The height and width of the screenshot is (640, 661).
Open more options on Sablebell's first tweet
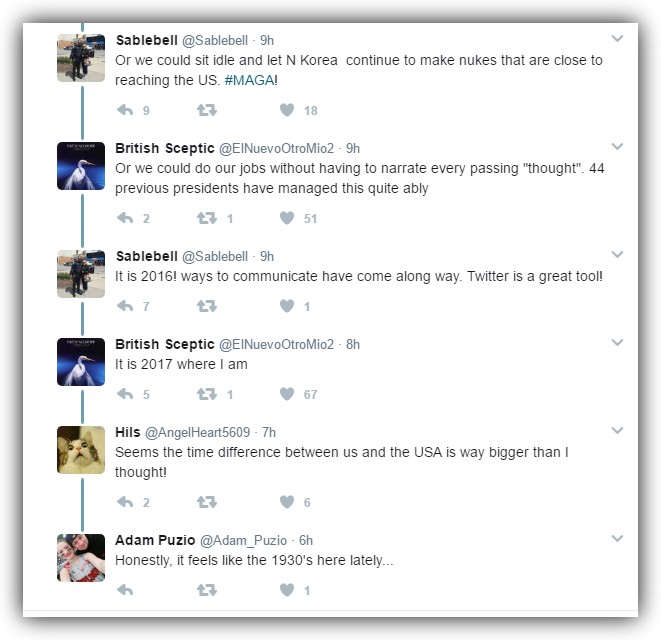(617, 40)
